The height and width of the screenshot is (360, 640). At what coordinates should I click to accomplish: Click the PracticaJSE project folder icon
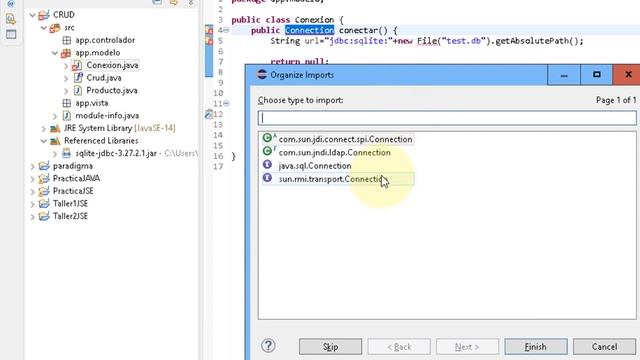(x=44, y=191)
